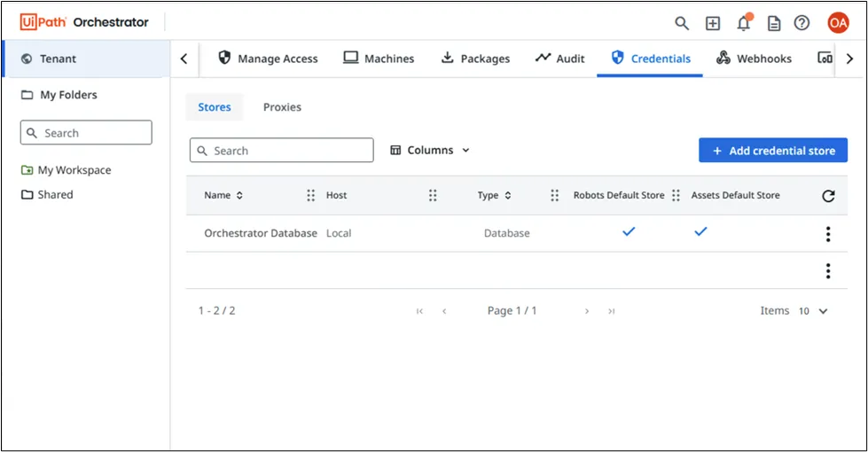Click the UiPath Orchestrator logo
Screen dimensions: 868x452
[84, 22]
